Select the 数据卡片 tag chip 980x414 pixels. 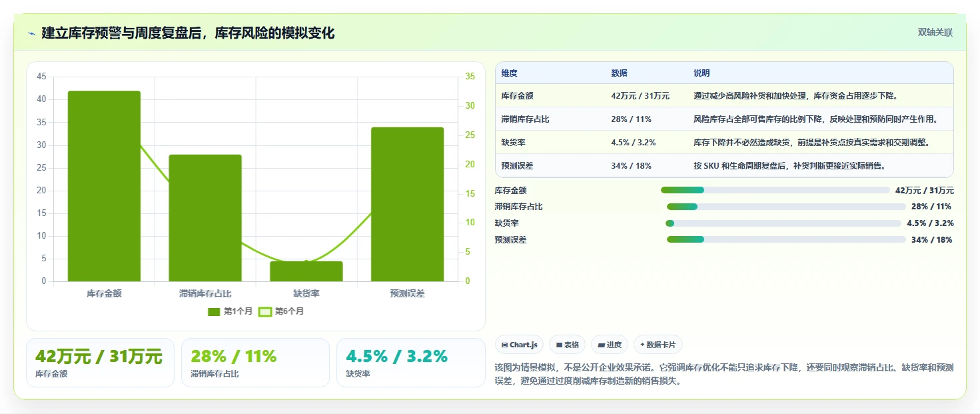(x=658, y=345)
